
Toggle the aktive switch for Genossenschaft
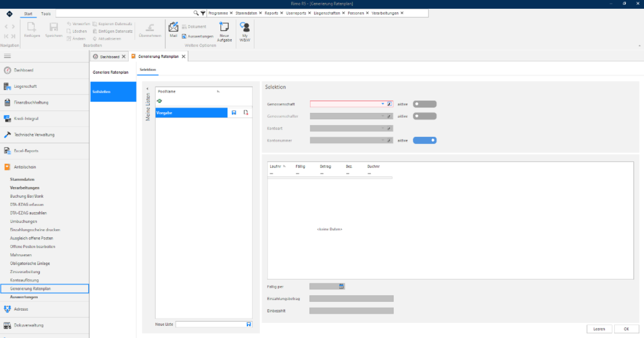pos(425,104)
